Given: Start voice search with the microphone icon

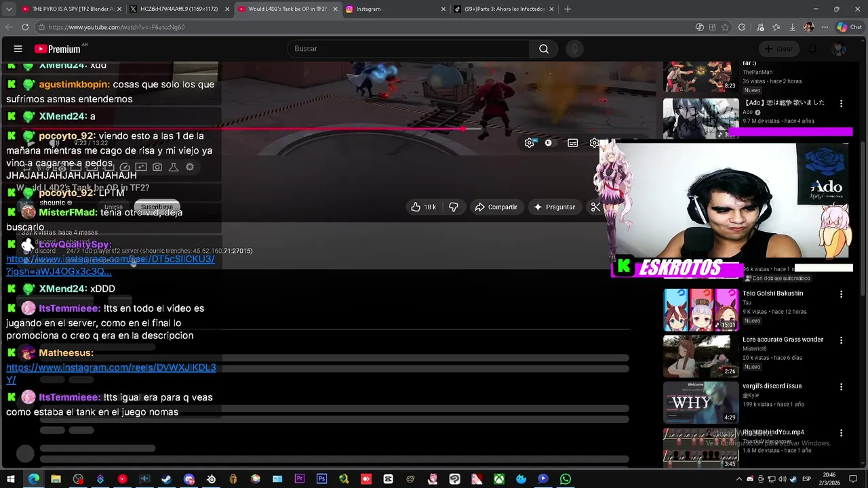Looking at the screenshot, I should click(574, 49).
